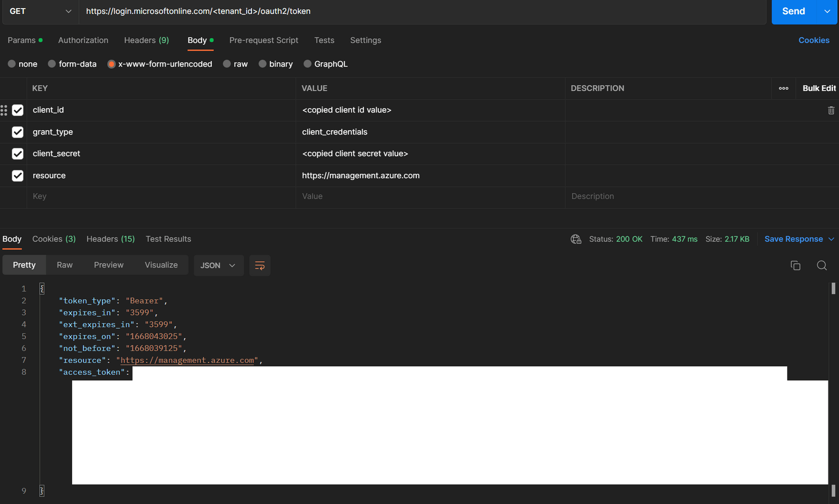Image resolution: width=839 pixels, height=504 pixels.
Task: Open the request Settings tab
Action: 365,40
